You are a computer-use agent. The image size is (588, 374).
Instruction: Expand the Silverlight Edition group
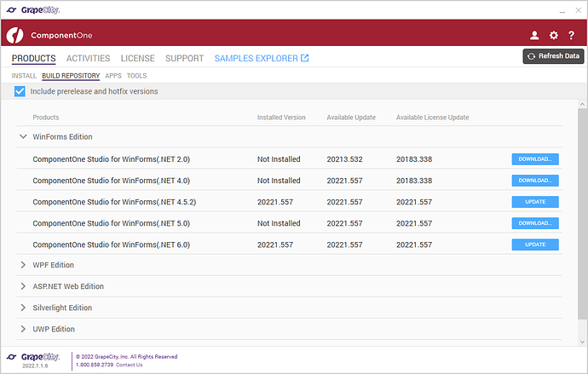[23, 308]
